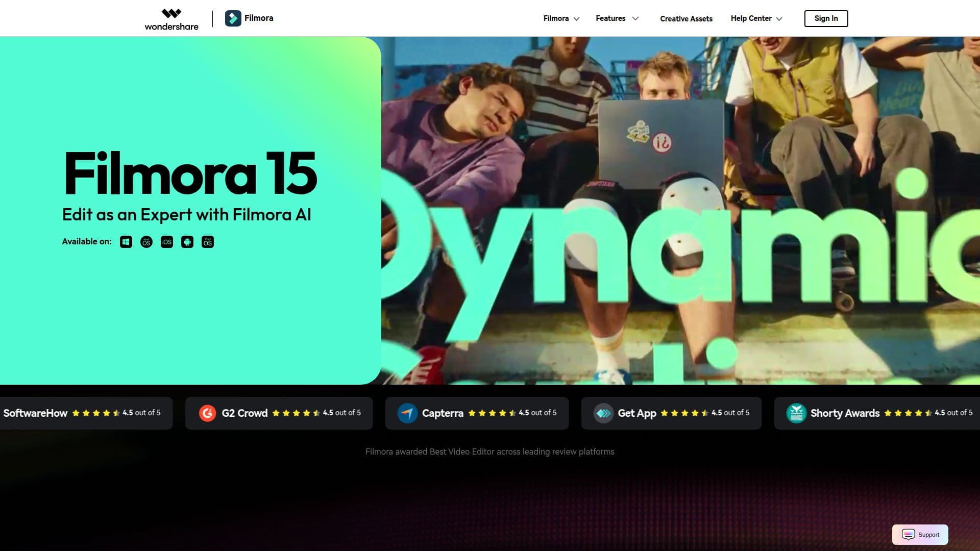
Task: Click 'Filmora awarded Best Video Editor' text
Action: 490,452
